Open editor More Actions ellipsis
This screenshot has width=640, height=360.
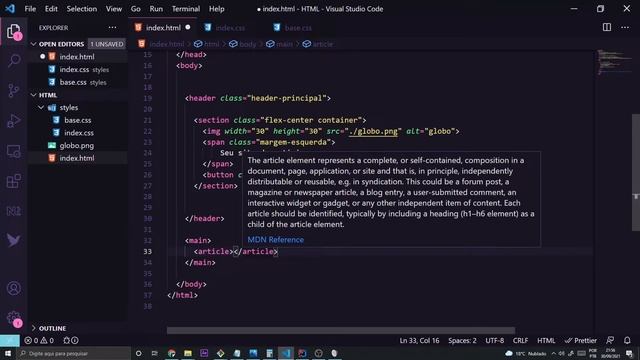(625, 27)
